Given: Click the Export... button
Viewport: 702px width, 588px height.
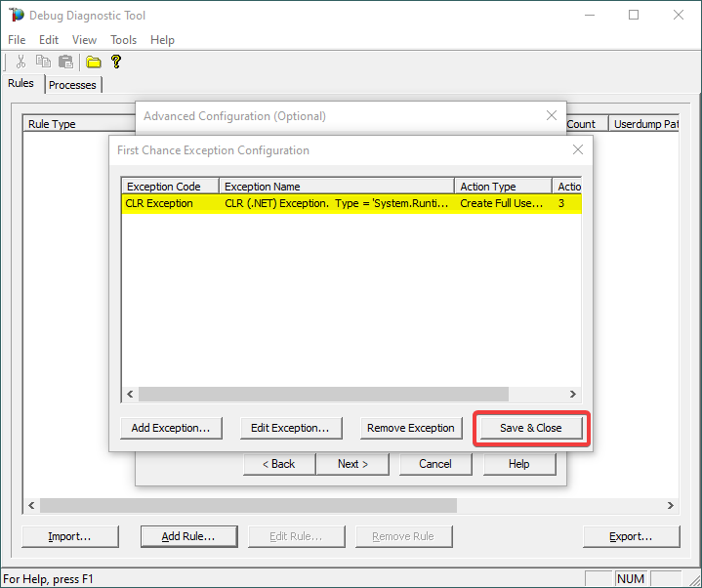Looking at the screenshot, I should pos(631,536).
